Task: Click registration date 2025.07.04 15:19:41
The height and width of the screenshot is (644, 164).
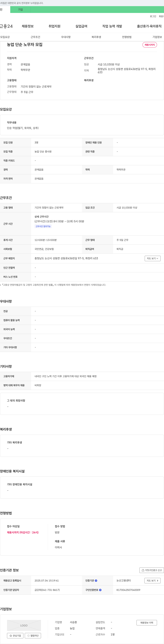Action: [x=47, y=580]
